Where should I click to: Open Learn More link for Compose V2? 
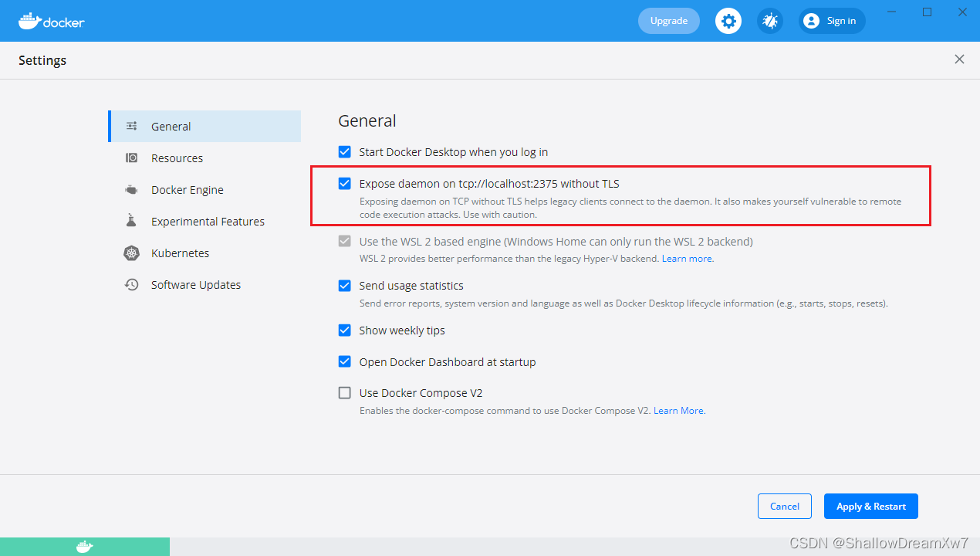(x=679, y=411)
